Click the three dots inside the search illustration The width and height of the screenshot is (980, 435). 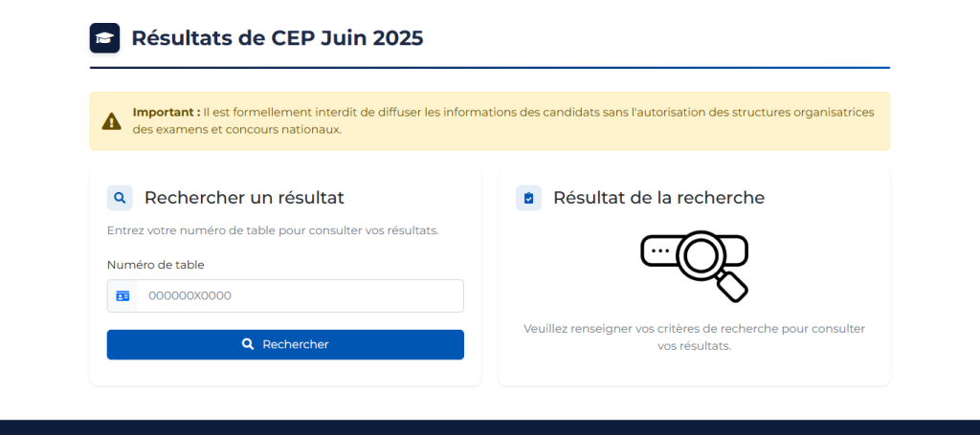[x=658, y=250]
